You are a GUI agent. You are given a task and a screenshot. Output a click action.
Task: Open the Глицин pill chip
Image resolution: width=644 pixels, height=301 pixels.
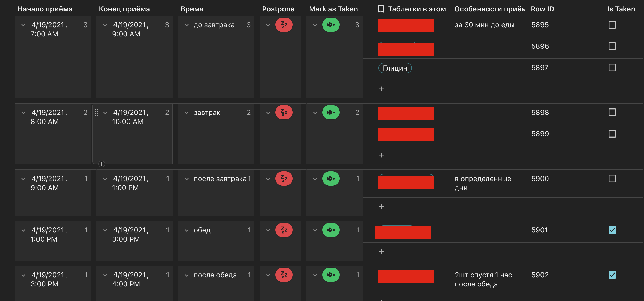pyautogui.click(x=395, y=68)
